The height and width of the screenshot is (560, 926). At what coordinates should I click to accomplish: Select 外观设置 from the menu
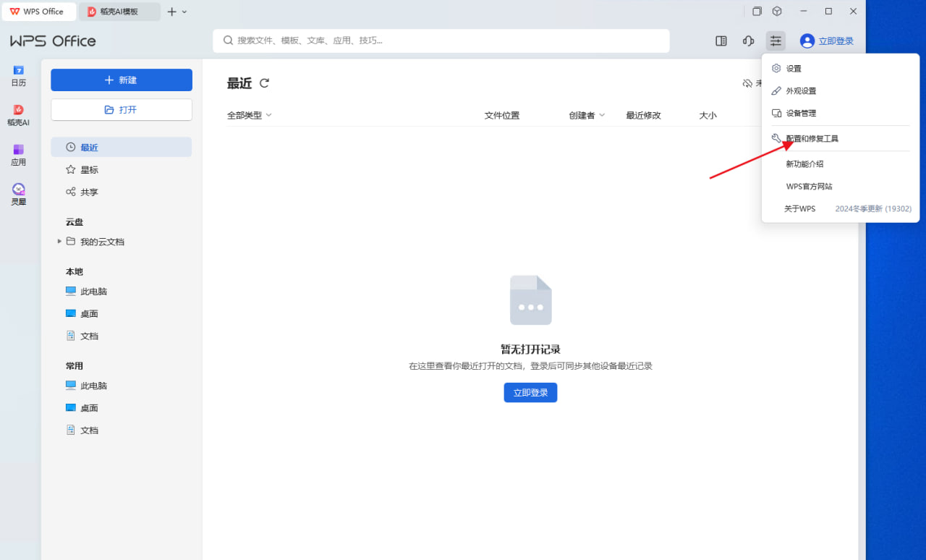click(841, 91)
